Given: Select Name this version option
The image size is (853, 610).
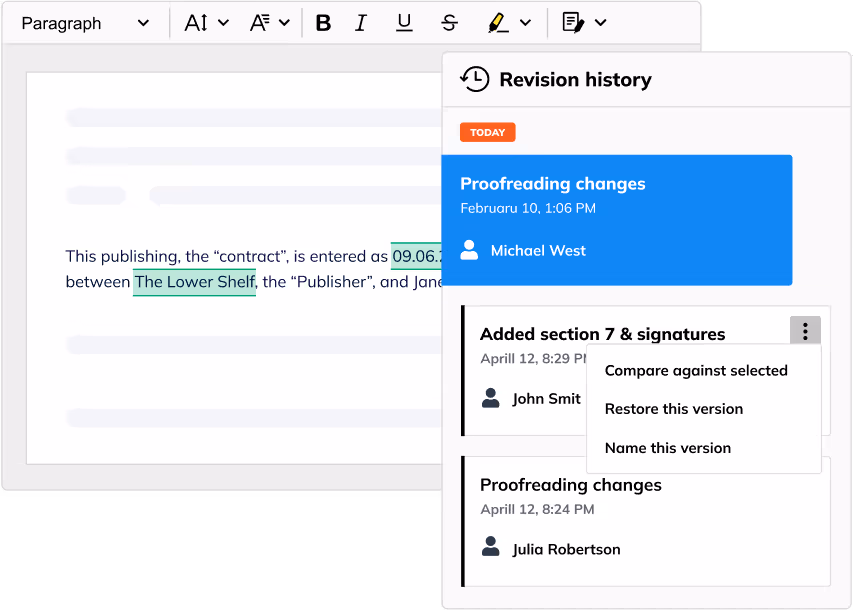Looking at the screenshot, I should [668, 448].
